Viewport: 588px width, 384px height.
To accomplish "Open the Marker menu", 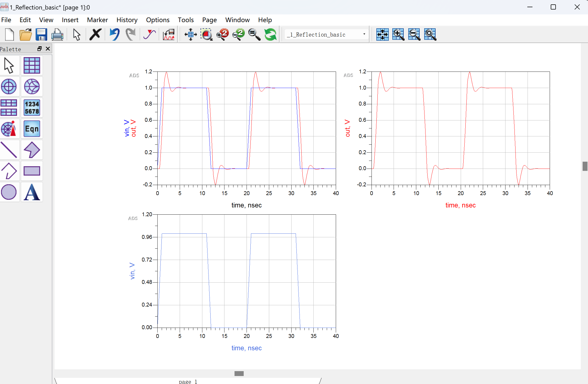I will point(97,20).
